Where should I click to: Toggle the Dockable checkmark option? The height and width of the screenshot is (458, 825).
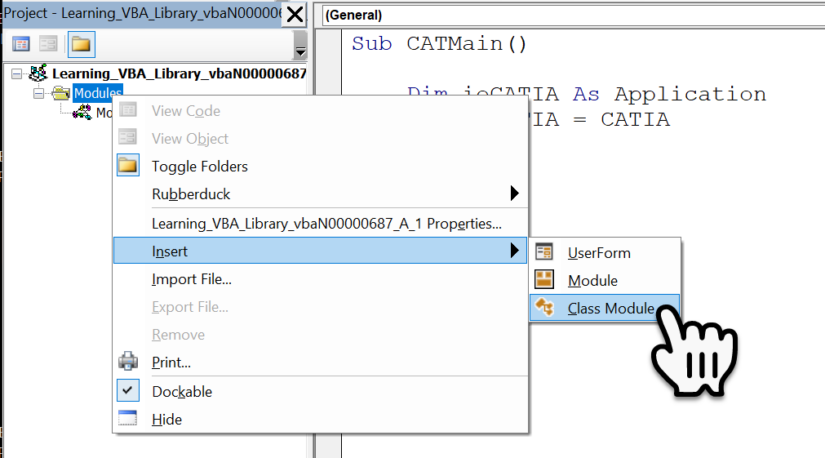click(181, 391)
